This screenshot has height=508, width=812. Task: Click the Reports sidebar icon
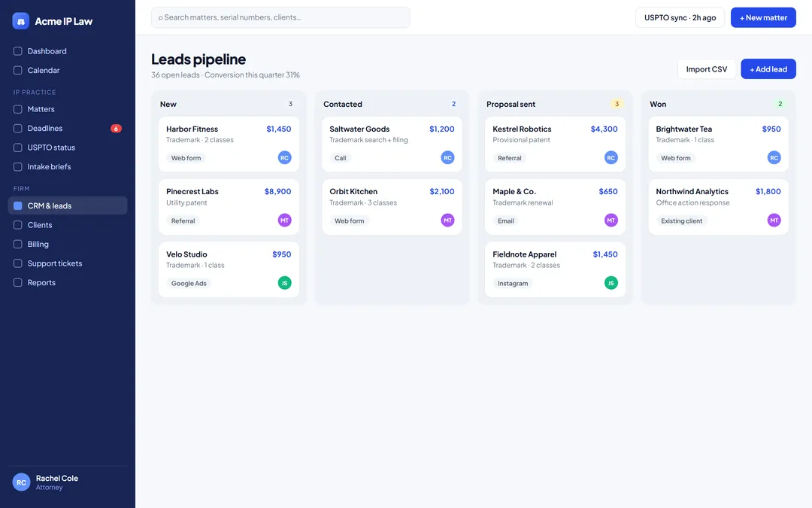point(17,282)
